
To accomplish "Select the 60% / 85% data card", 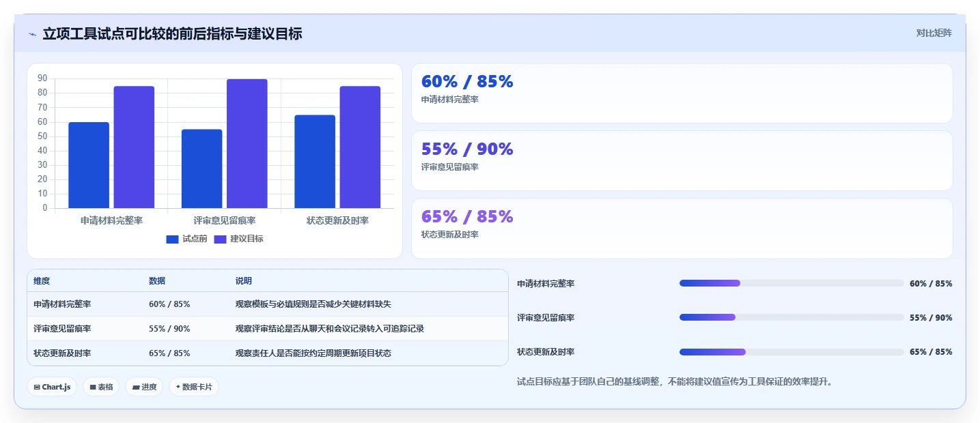I will pos(682,93).
